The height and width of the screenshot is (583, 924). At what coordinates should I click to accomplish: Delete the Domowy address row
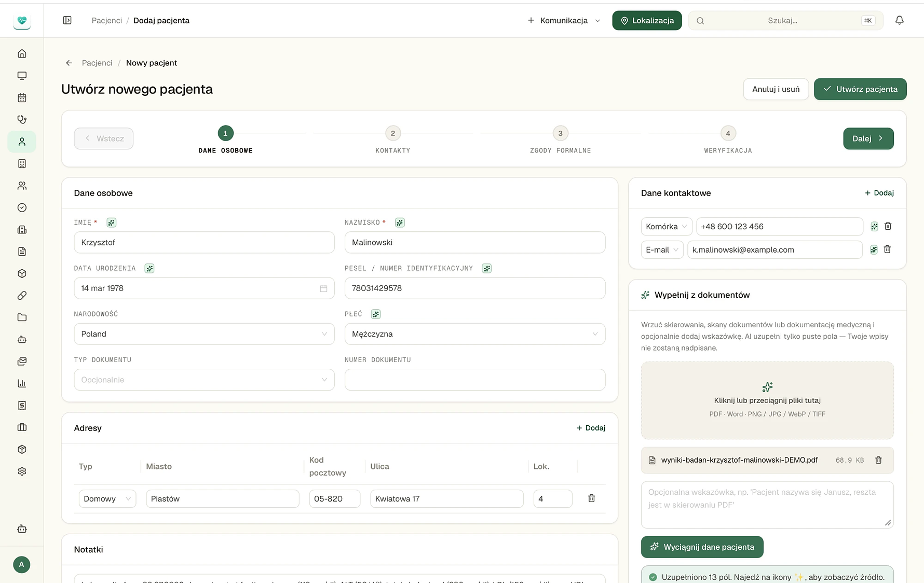(x=591, y=498)
